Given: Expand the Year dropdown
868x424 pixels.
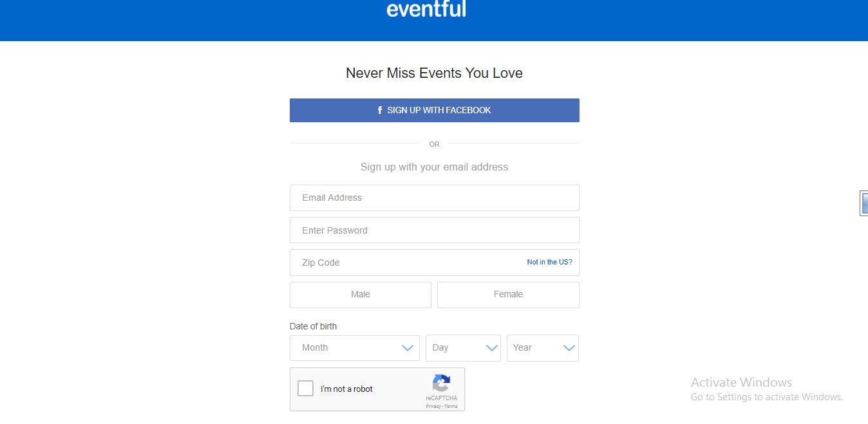Looking at the screenshot, I should coord(543,348).
